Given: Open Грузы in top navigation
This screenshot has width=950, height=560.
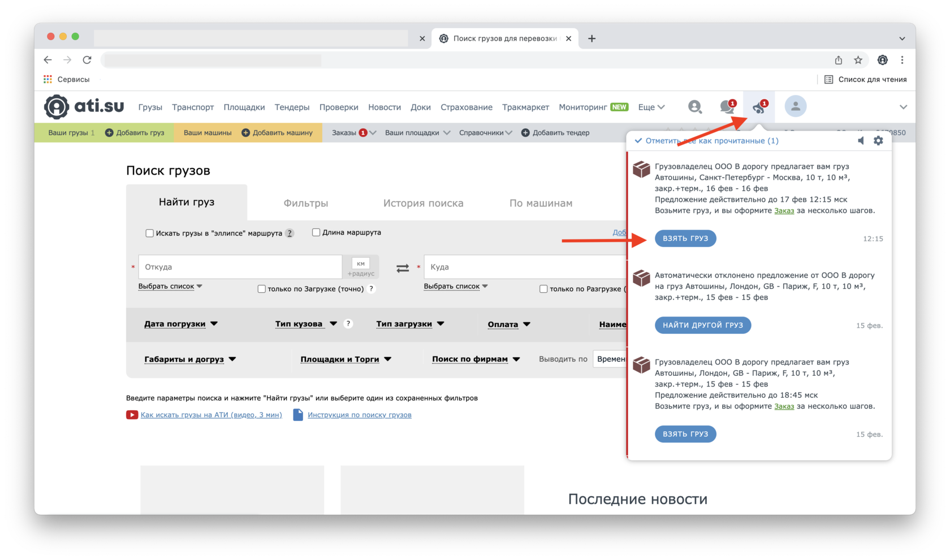Looking at the screenshot, I should tap(150, 107).
